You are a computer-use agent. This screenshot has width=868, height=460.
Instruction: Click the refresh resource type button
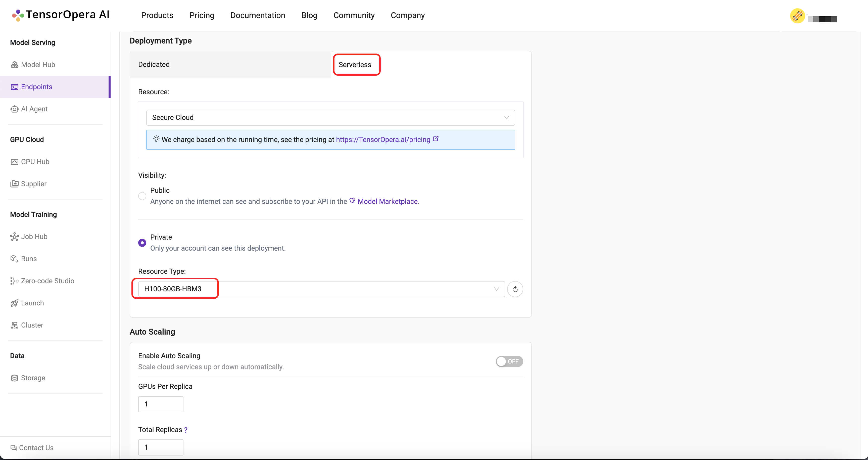click(514, 289)
